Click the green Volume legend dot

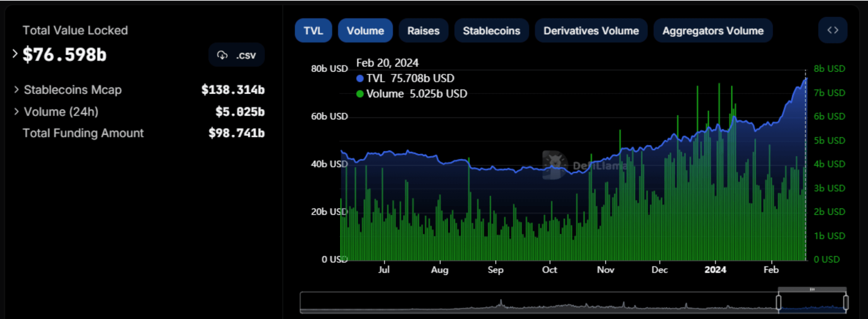[x=360, y=94]
